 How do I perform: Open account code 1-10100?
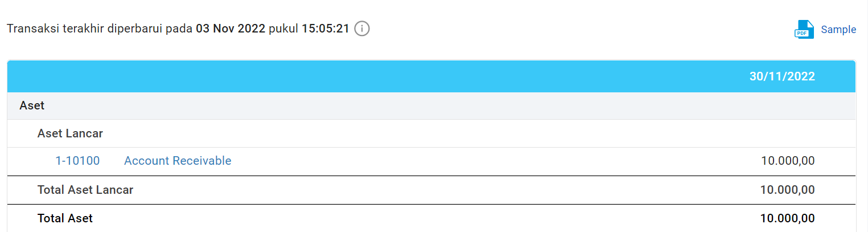pos(77,161)
